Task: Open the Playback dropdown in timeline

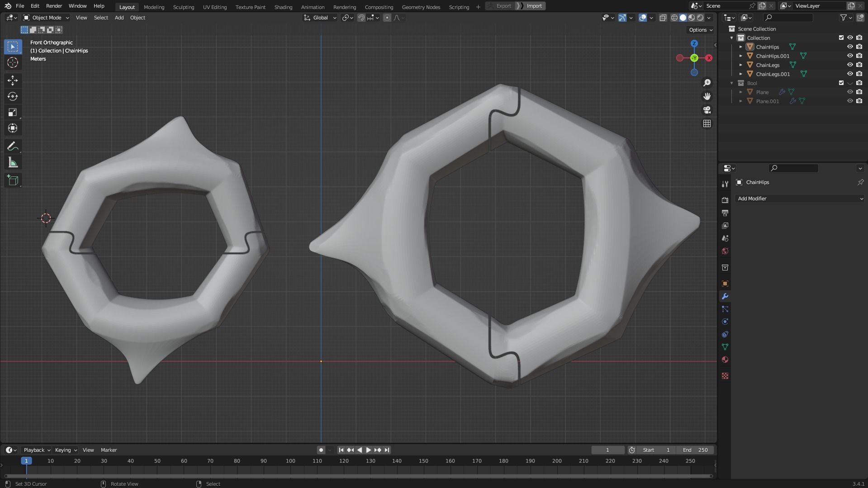Action: coord(37,450)
